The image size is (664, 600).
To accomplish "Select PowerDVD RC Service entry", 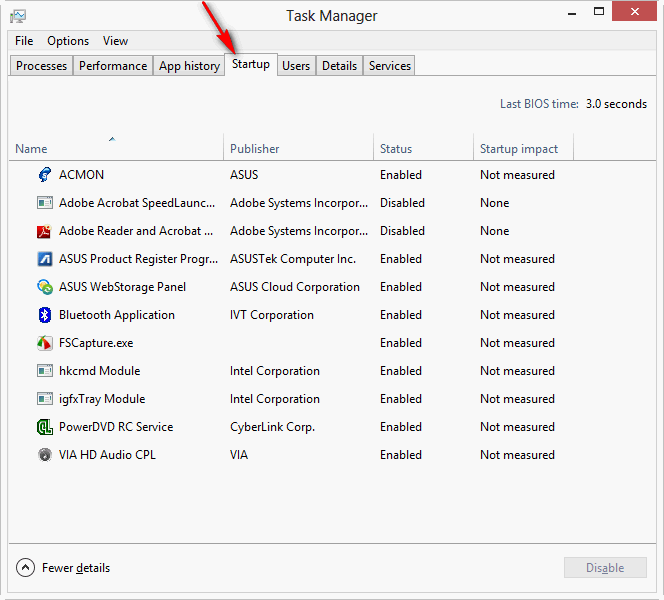I will (116, 426).
